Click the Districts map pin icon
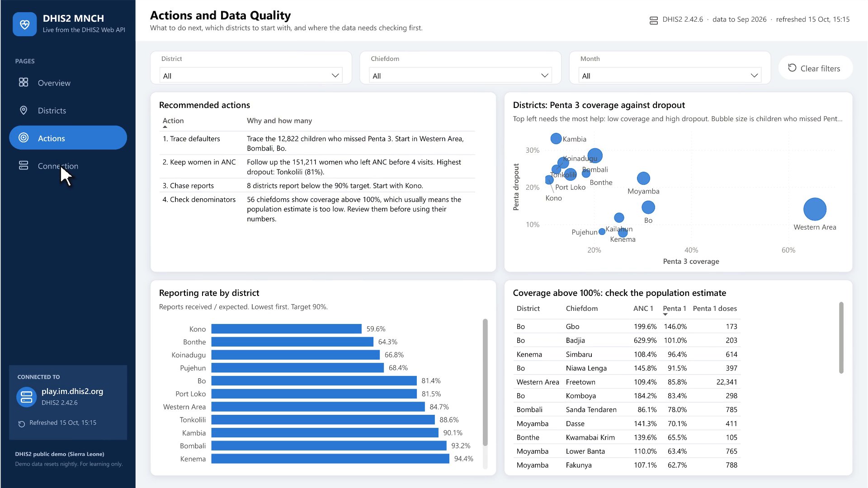 (24, 110)
